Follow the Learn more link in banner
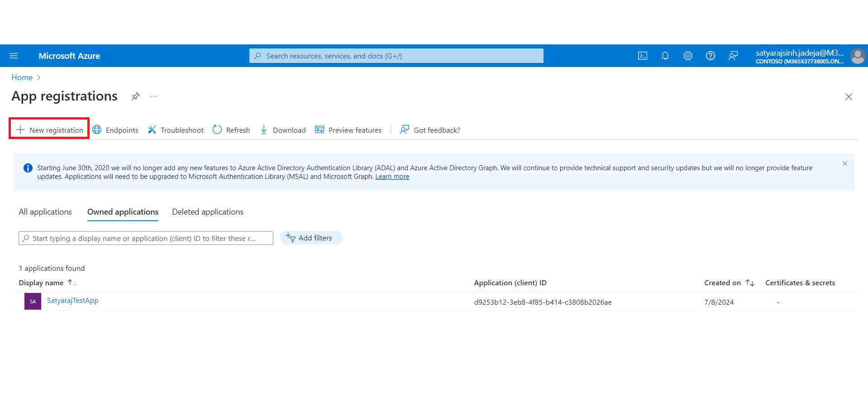 point(392,177)
